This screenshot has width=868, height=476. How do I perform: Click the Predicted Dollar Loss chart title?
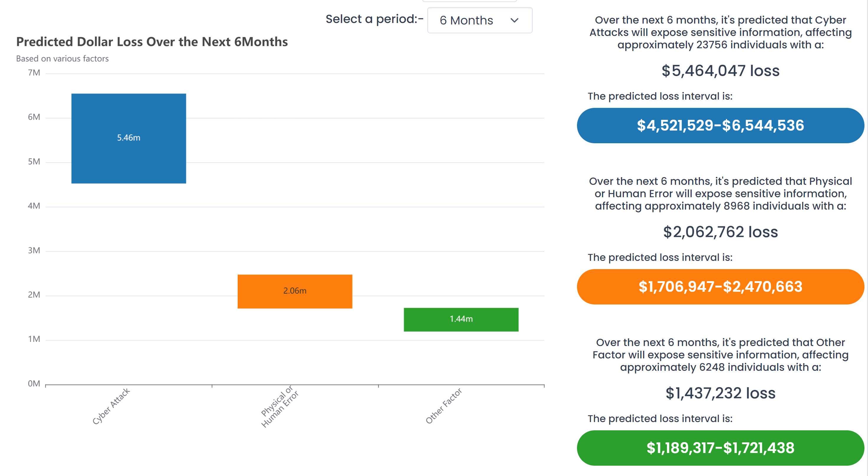point(152,42)
